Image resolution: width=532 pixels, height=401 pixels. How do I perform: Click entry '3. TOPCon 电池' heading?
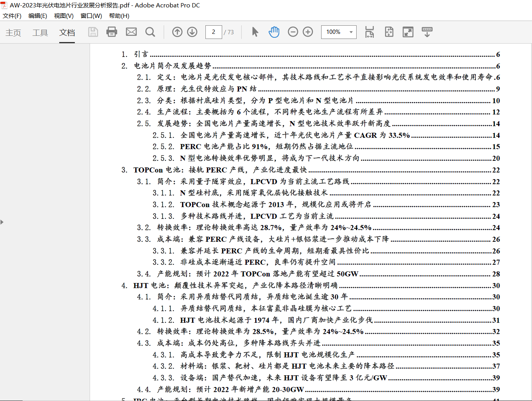point(311,170)
